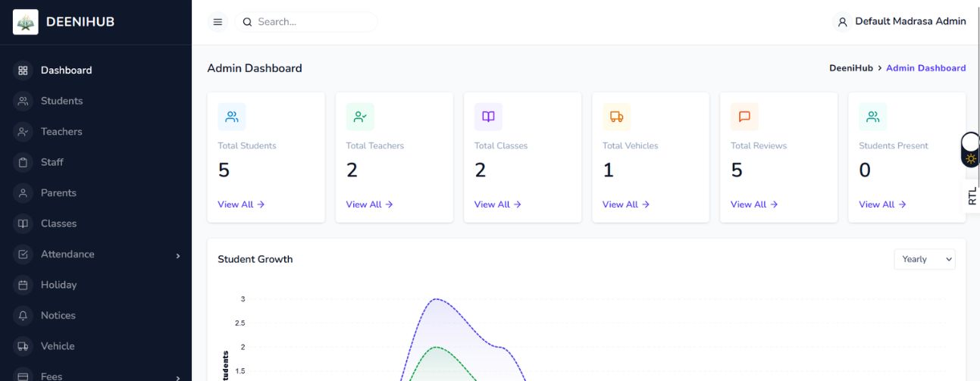Viewport: 980px width, 381px height.
Task: Toggle dark/light theme switch
Action: tap(970, 150)
